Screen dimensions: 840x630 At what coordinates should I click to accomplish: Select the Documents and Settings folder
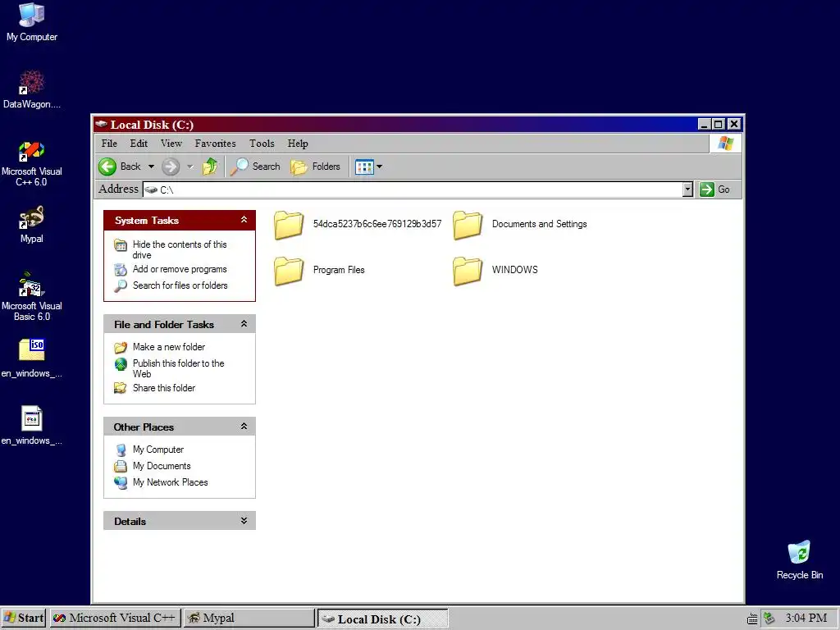(x=519, y=225)
